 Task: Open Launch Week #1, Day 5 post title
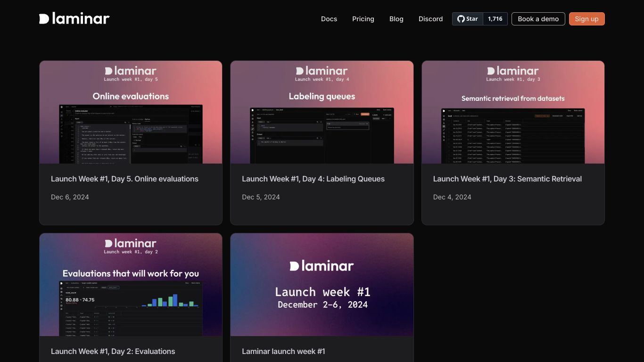(x=124, y=179)
